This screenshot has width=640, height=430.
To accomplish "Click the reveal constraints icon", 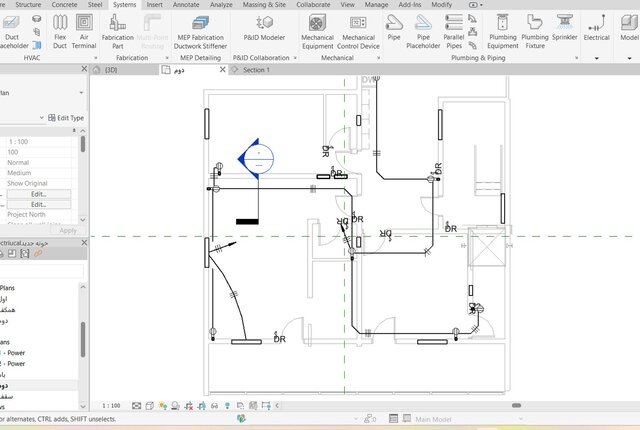I will [x=266, y=406].
